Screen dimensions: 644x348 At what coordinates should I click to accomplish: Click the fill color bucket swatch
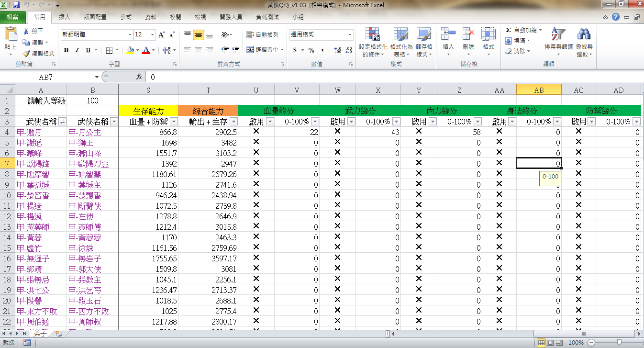click(x=131, y=50)
